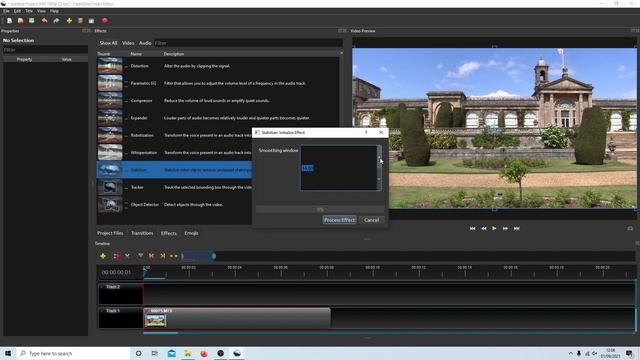Click the Smoothing window value field

(338, 168)
